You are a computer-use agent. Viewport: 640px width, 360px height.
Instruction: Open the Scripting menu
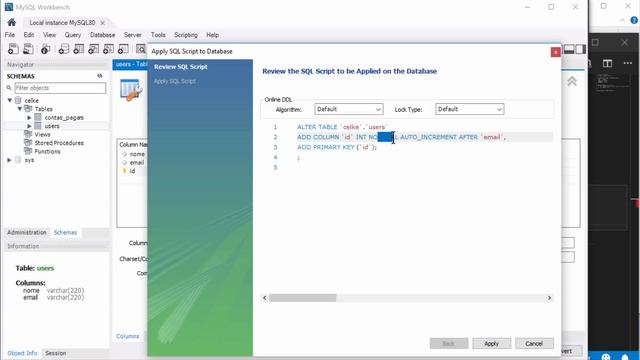pyautogui.click(x=186, y=35)
